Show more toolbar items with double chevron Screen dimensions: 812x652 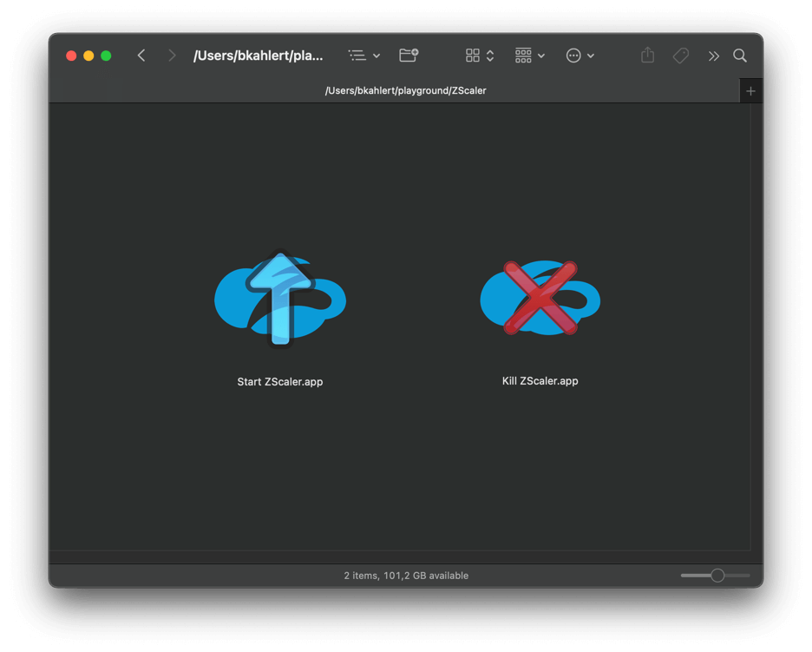714,56
